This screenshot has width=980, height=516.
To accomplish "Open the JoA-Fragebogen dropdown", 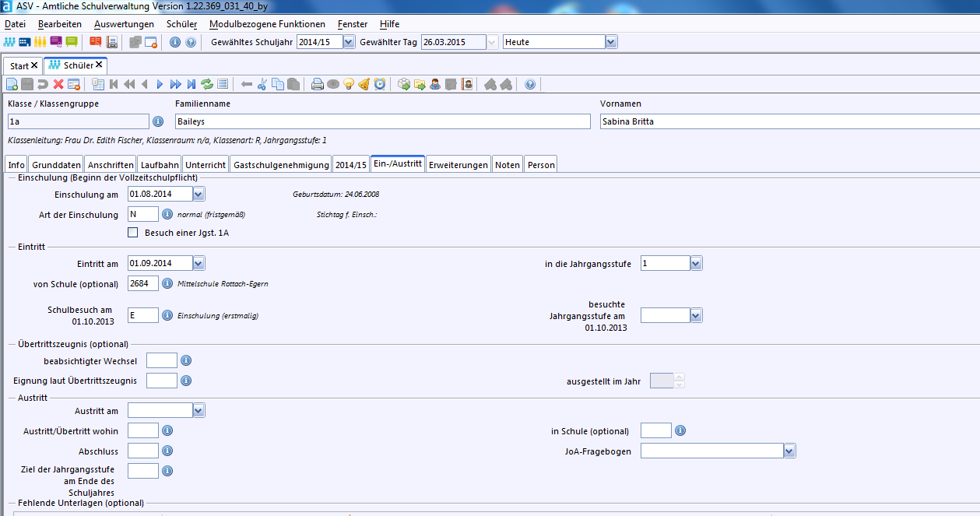I will [789, 451].
